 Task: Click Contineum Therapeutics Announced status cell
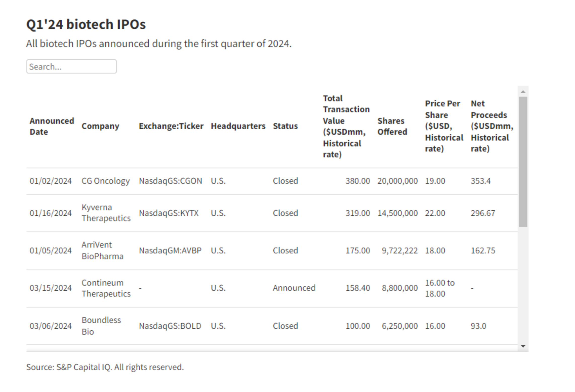294,288
